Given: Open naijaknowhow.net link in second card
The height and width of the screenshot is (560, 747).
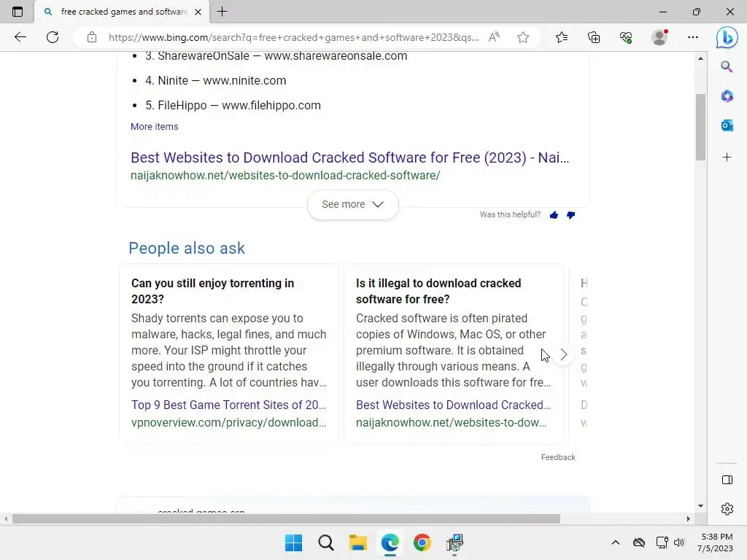Looking at the screenshot, I should (451, 422).
